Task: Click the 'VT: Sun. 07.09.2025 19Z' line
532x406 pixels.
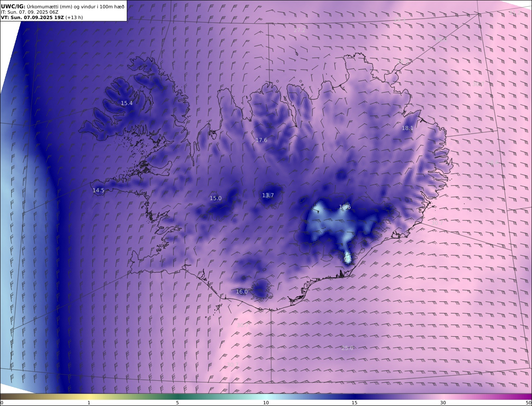Action: pos(32,17)
